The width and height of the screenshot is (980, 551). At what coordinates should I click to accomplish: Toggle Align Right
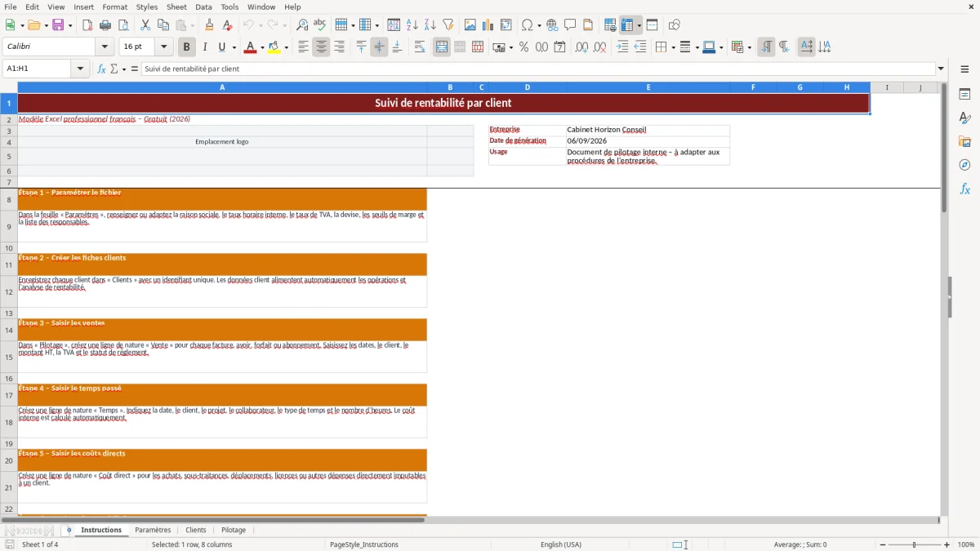[340, 47]
